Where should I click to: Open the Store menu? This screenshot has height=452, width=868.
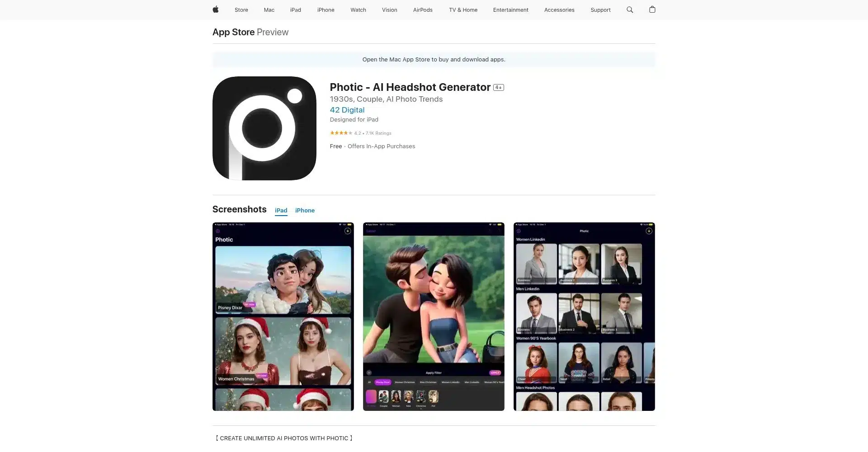coord(241,9)
